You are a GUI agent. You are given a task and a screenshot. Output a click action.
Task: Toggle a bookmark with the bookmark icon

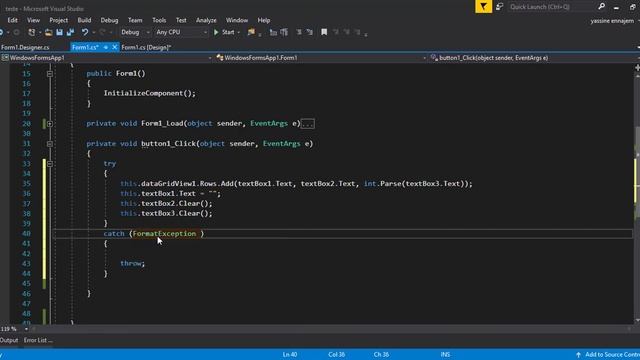pos(324,32)
